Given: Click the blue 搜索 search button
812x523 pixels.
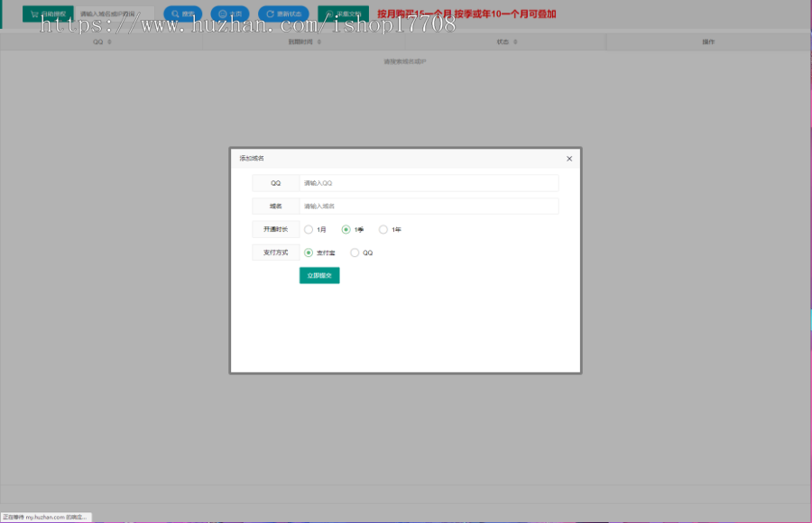Looking at the screenshot, I should (x=183, y=14).
